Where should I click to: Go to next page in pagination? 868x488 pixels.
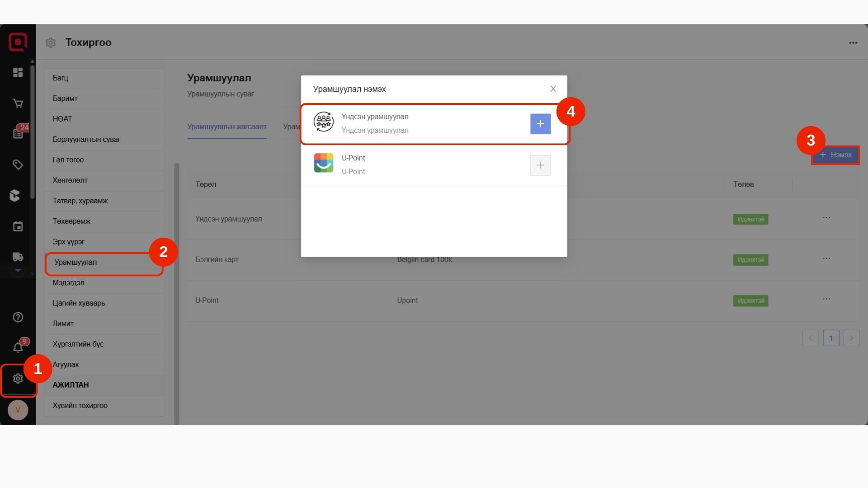(x=851, y=338)
